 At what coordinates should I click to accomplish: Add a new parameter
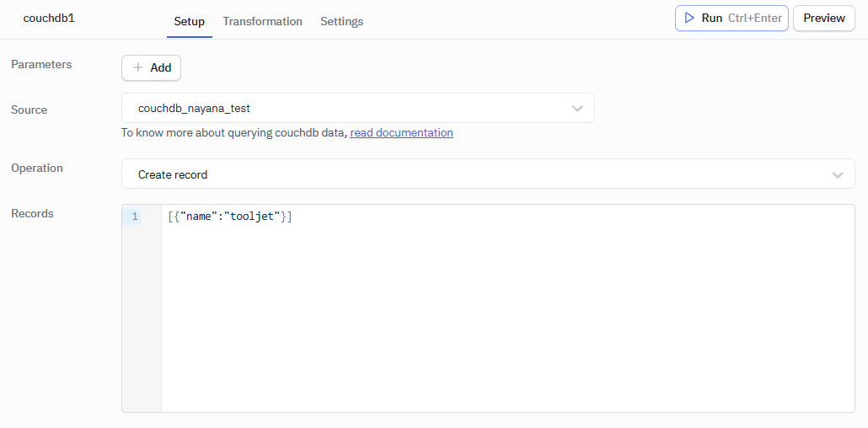pyautogui.click(x=152, y=67)
